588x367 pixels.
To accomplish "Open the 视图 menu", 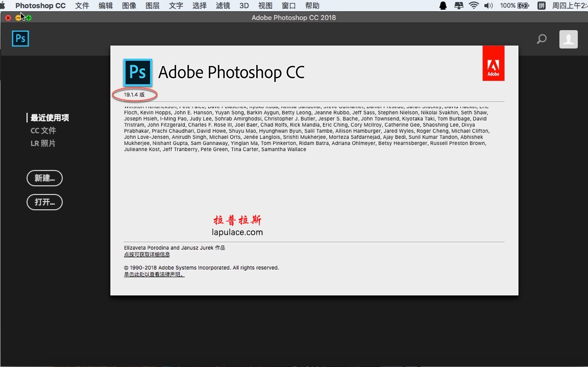I will point(265,6).
